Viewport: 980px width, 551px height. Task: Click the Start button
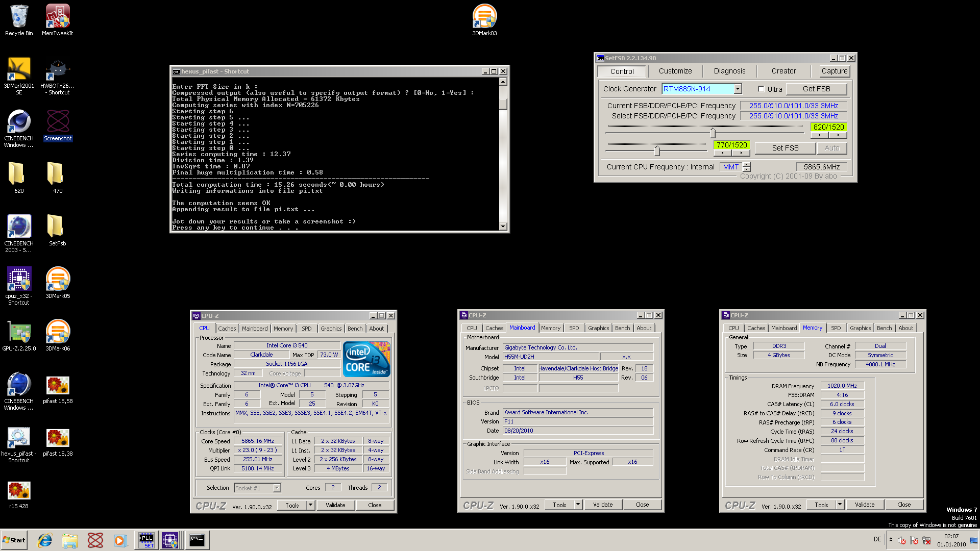(14, 540)
